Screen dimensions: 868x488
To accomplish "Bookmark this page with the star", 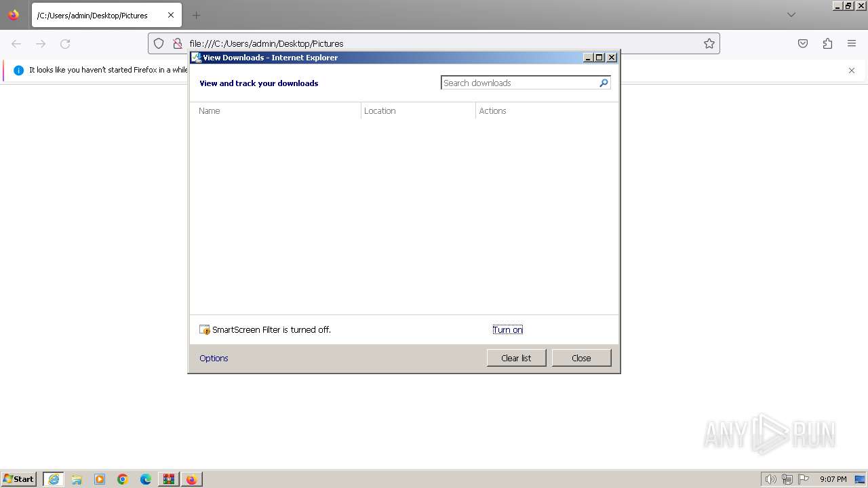I will [x=709, y=43].
